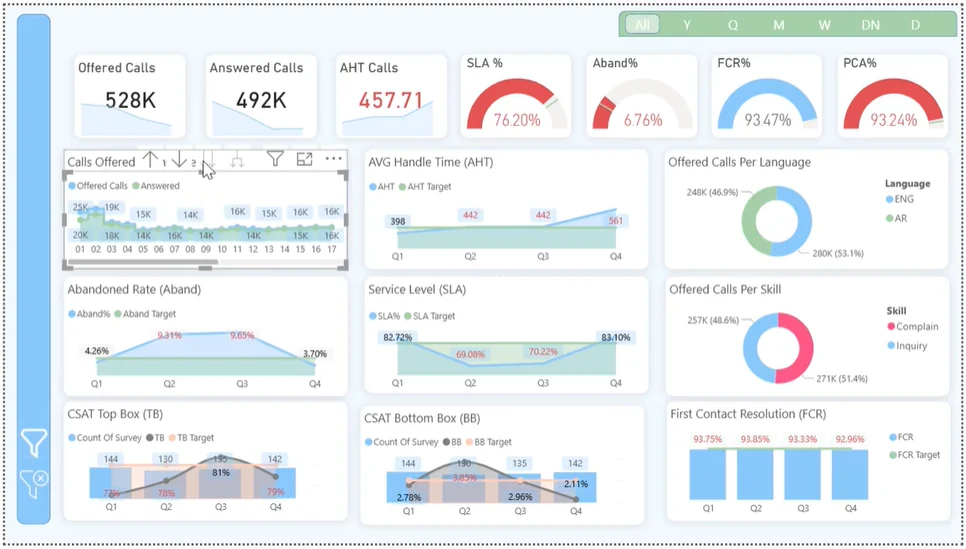Image resolution: width=966 pixels, height=549 pixels.
Task: Open filter funnel icon in blue sidebar
Action: pos(33,442)
